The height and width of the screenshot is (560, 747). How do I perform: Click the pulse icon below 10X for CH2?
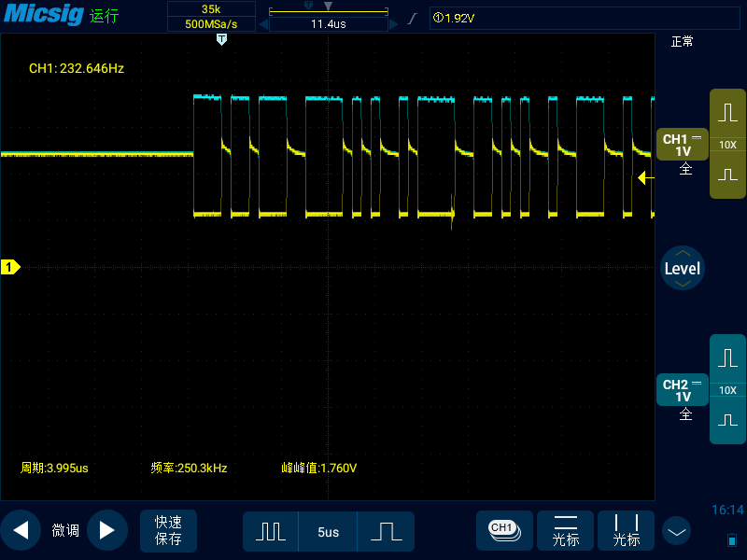[x=726, y=420]
